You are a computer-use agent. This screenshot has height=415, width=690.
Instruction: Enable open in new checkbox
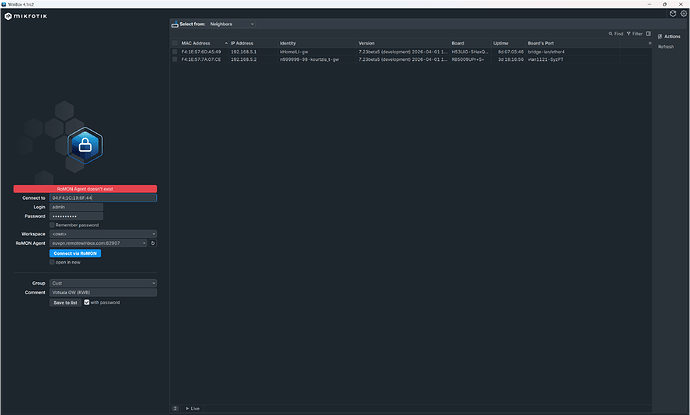tap(52, 262)
